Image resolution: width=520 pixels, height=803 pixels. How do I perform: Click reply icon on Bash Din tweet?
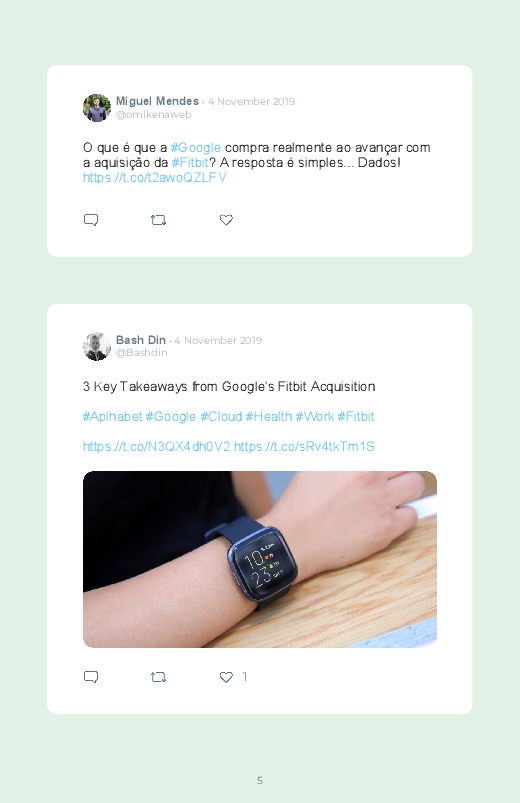[x=91, y=677]
